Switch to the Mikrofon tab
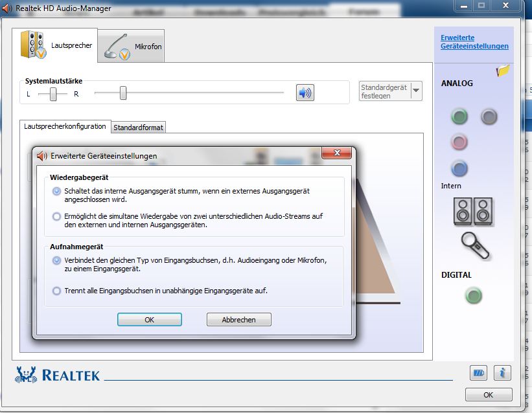 pos(132,46)
